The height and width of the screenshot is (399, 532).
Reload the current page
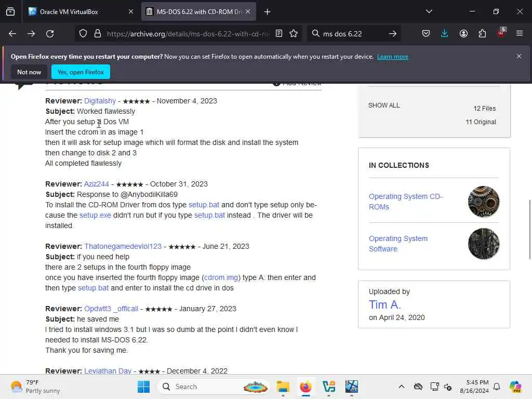pyautogui.click(x=50, y=34)
